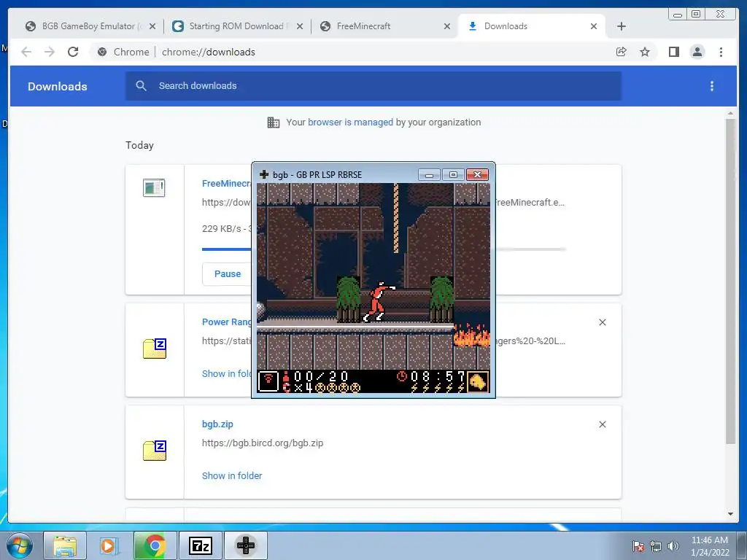
Task: Click the network tray icon
Action: [x=656, y=546]
